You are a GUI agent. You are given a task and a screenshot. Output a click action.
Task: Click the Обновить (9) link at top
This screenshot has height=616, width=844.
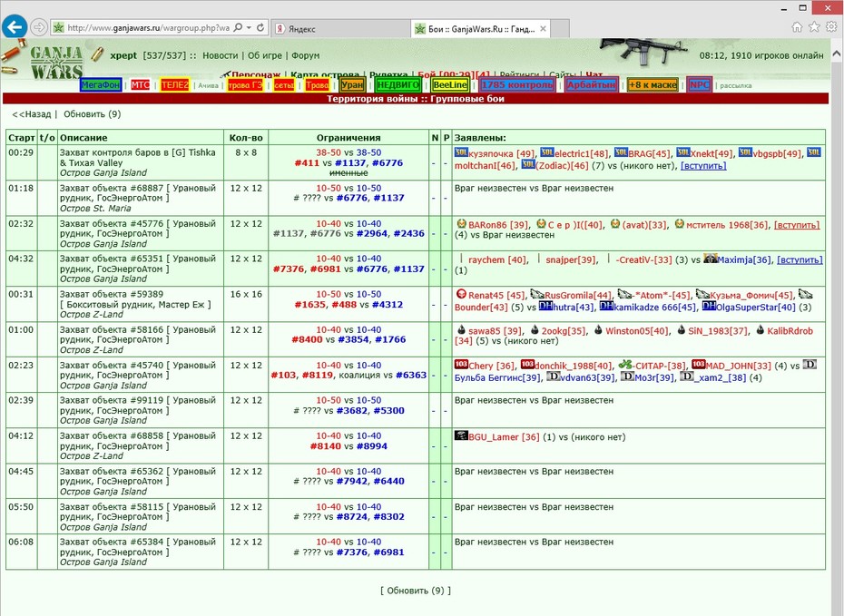[92, 114]
